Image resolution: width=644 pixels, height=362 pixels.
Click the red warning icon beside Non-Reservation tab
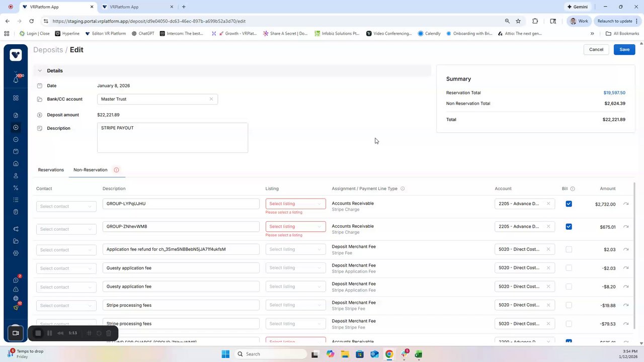click(116, 170)
